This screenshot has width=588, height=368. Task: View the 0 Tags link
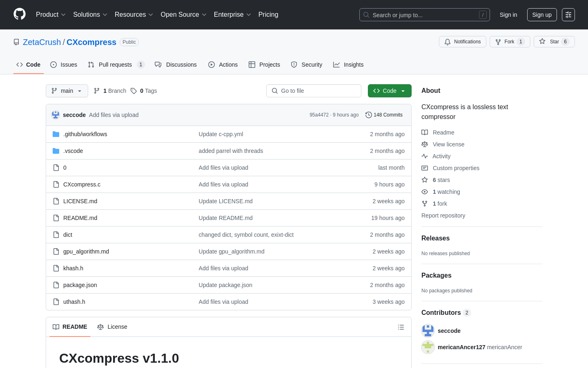144,91
